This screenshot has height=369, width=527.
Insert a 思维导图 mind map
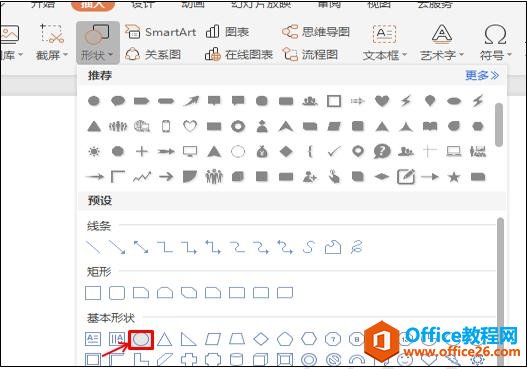point(316,32)
